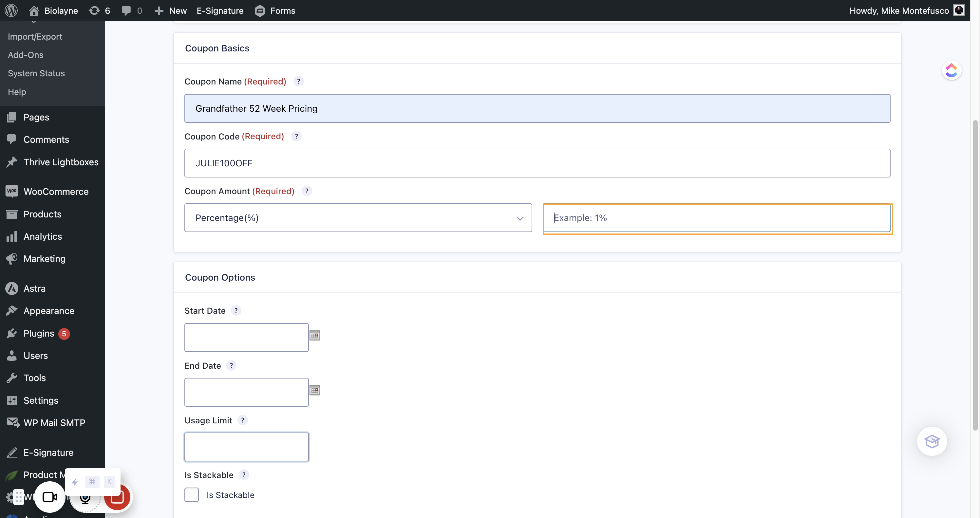This screenshot has height=518, width=980.
Task: Click the Usage Limit help tooltip icon
Action: [242, 420]
